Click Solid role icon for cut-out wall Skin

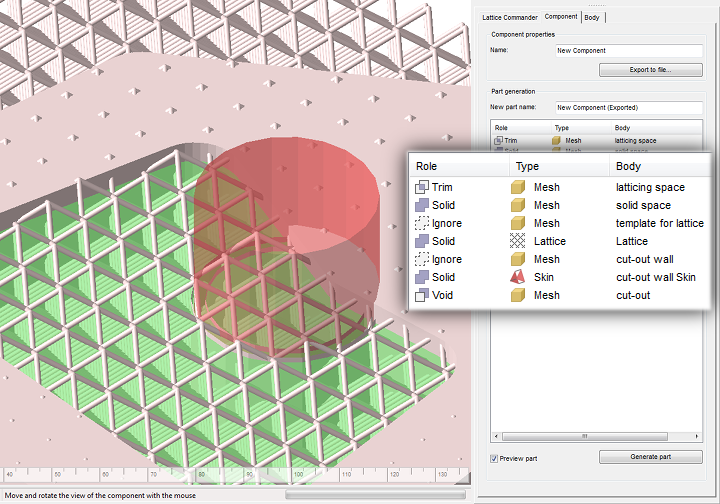[x=422, y=277]
